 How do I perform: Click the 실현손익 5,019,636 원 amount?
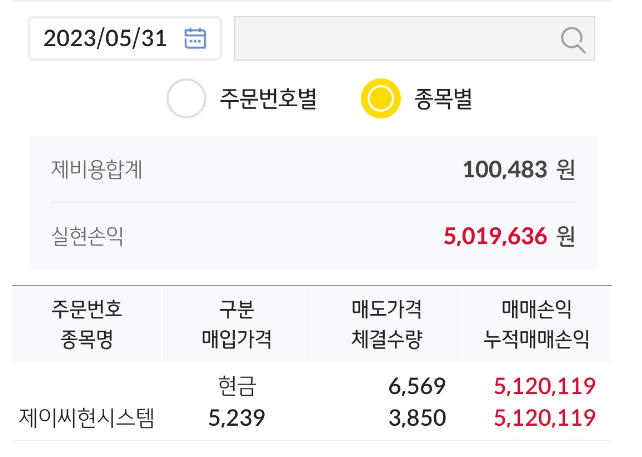(509, 236)
